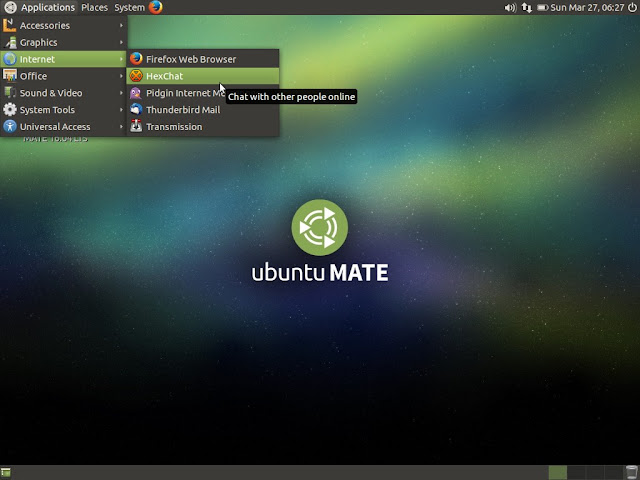Expand the Graphics category
The width and height of the screenshot is (640, 480).
64,42
